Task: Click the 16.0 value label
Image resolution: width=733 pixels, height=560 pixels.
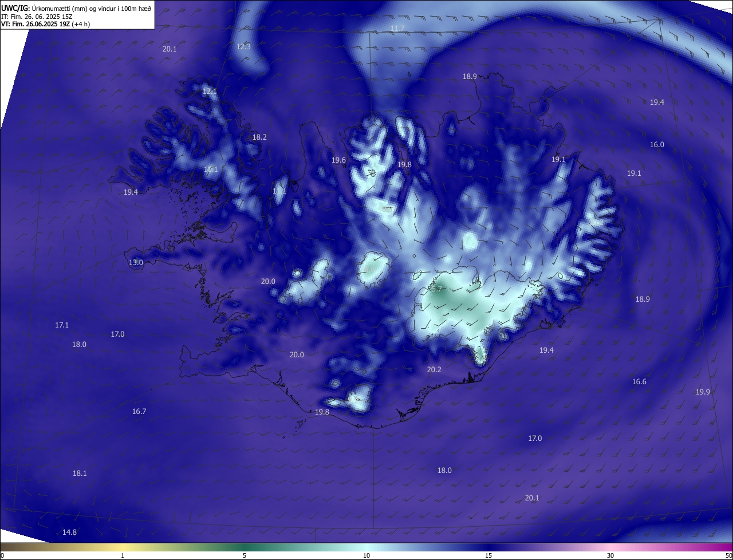Action: coord(657,144)
